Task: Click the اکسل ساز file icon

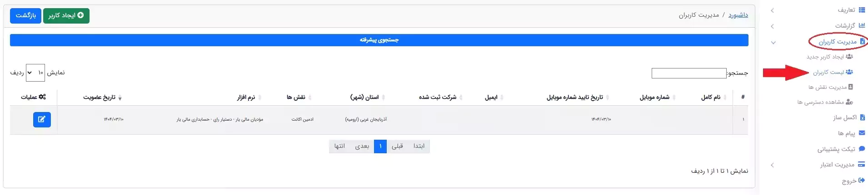Action: tap(862, 117)
